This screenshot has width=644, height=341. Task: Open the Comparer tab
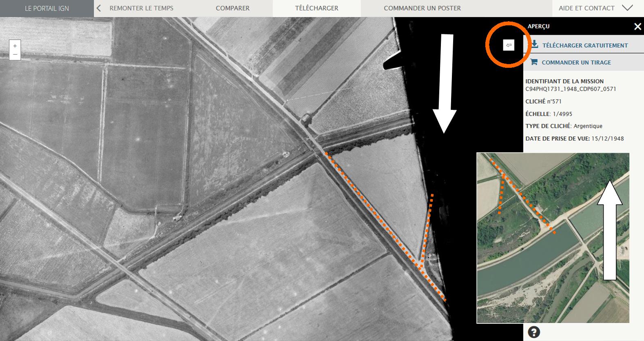point(232,8)
